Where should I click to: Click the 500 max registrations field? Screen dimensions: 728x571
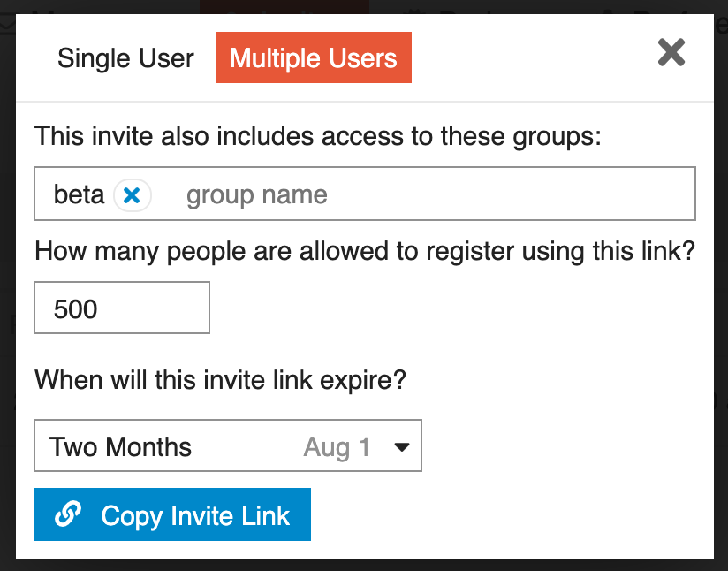[122, 308]
